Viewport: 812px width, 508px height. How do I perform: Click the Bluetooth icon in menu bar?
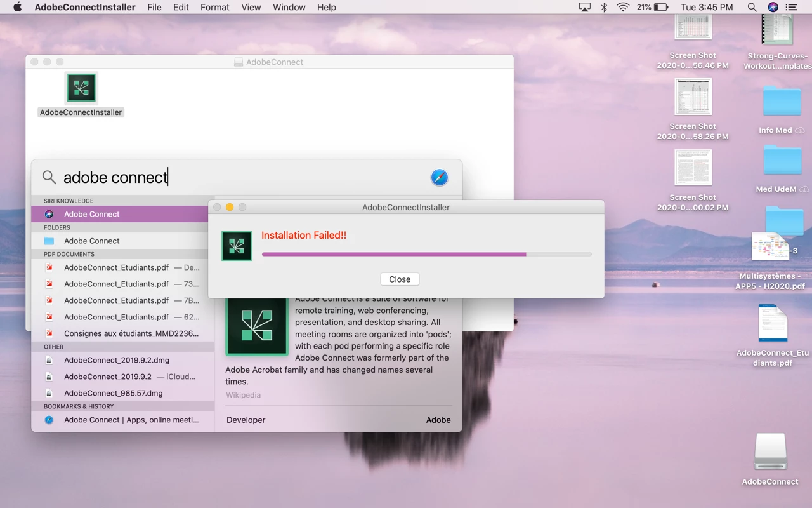click(604, 7)
